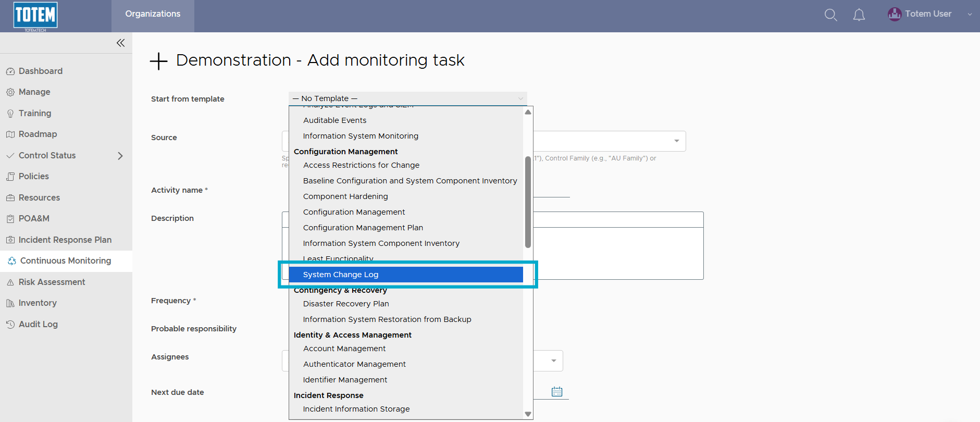The width and height of the screenshot is (980, 422).
Task: Choose Incident Information Storage template
Action: [406, 409]
